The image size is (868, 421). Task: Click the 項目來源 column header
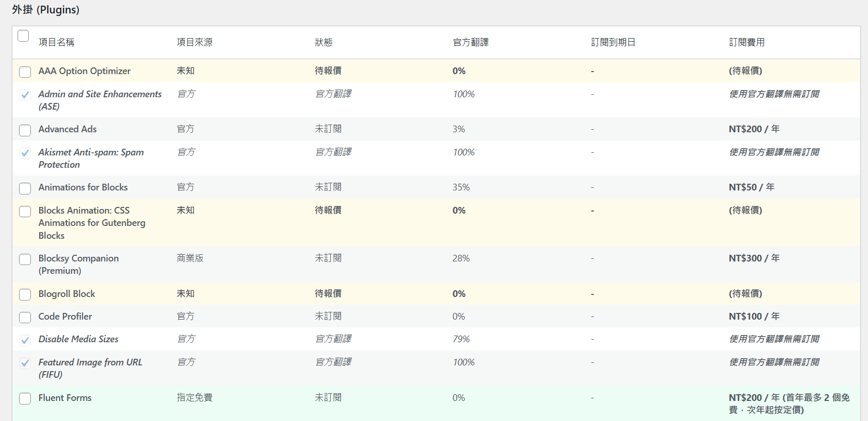point(194,42)
